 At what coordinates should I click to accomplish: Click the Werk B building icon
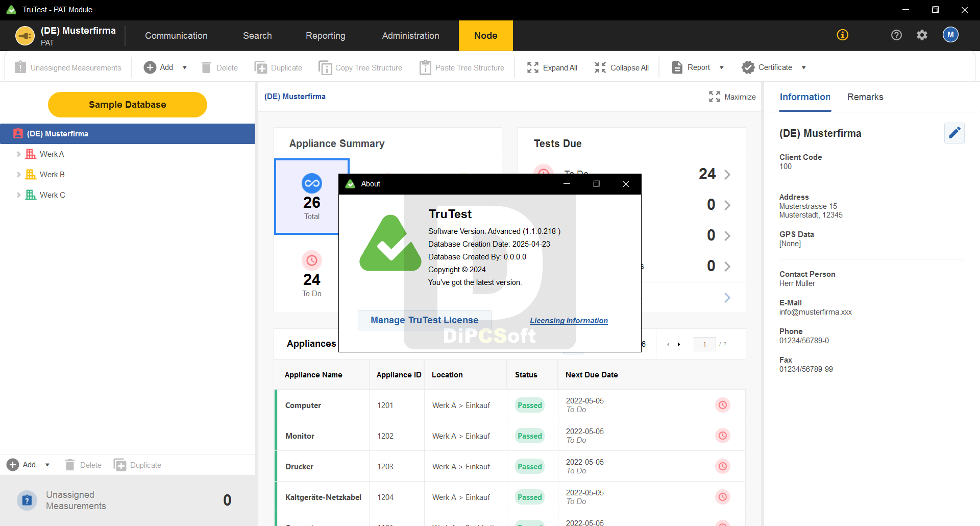(31, 175)
